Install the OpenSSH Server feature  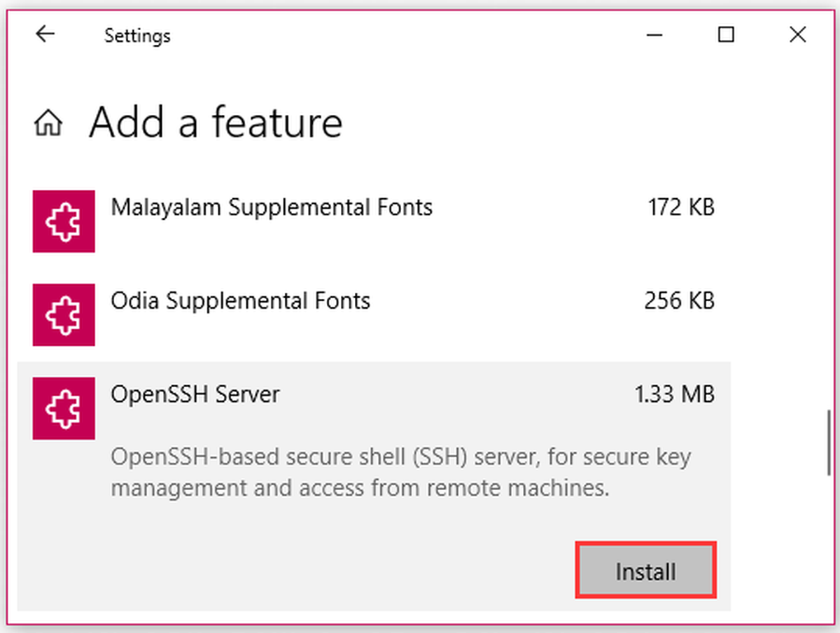pyautogui.click(x=645, y=571)
